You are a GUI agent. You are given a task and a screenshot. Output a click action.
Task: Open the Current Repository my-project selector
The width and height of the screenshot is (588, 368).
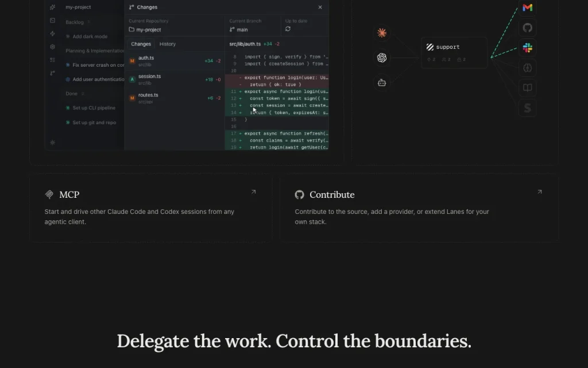(175, 25)
